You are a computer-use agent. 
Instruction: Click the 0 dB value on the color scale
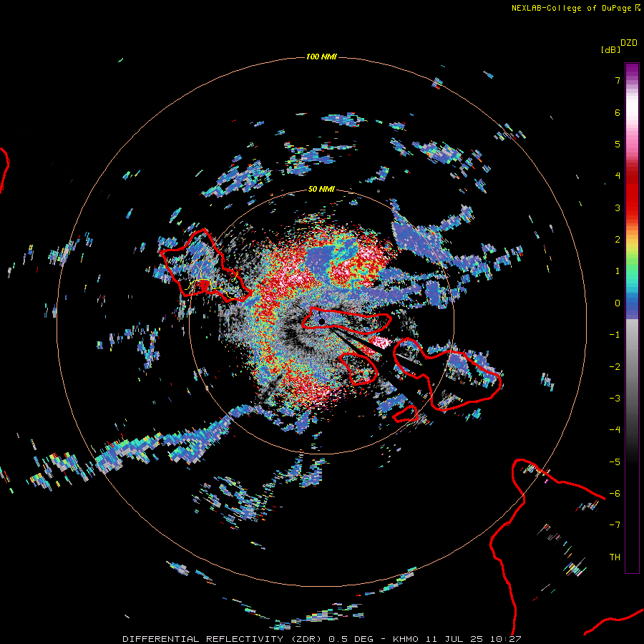tap(618, 303)
